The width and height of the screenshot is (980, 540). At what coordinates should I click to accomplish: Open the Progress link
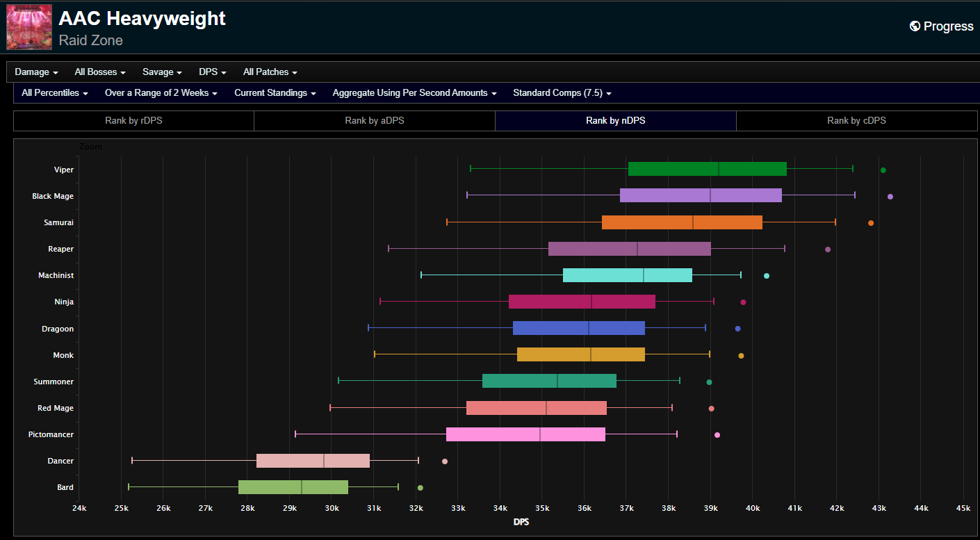pos(942,26)
